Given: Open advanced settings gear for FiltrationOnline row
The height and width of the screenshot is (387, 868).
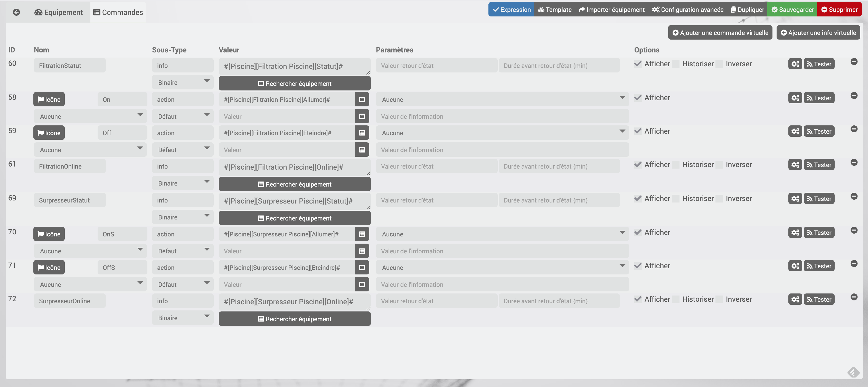Looking at the screenshot, I should tap(795, 165).
